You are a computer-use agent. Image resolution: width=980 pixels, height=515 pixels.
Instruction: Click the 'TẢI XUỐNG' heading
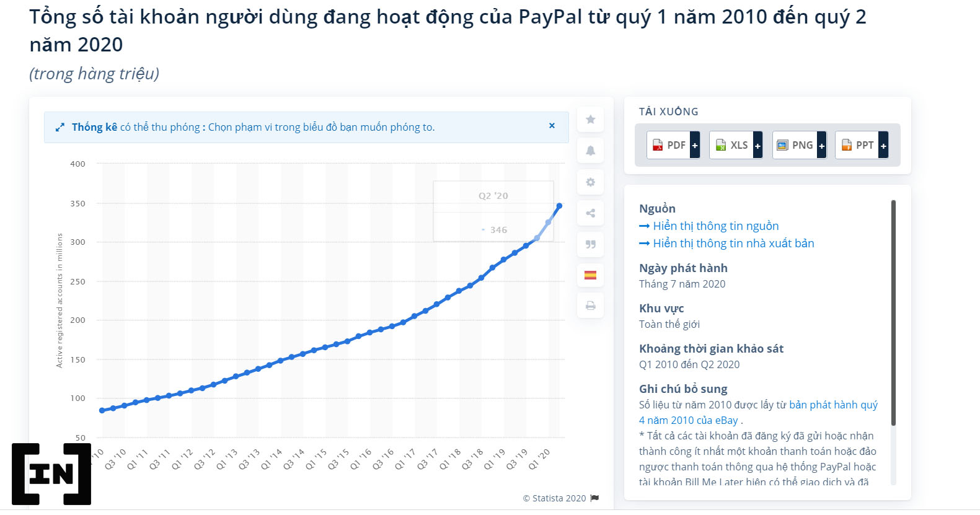(x=669, y=112)
